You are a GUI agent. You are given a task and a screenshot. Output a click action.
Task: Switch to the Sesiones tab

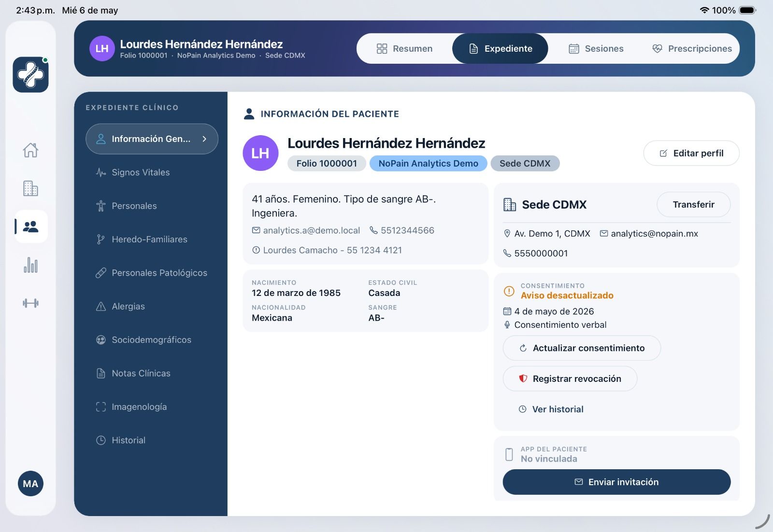pyautogui.click(x=596, y=48)
